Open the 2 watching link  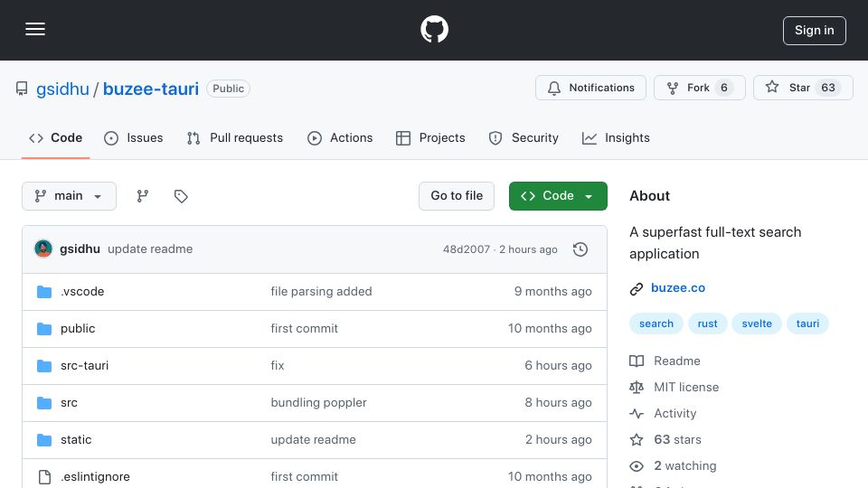point(673,466)
